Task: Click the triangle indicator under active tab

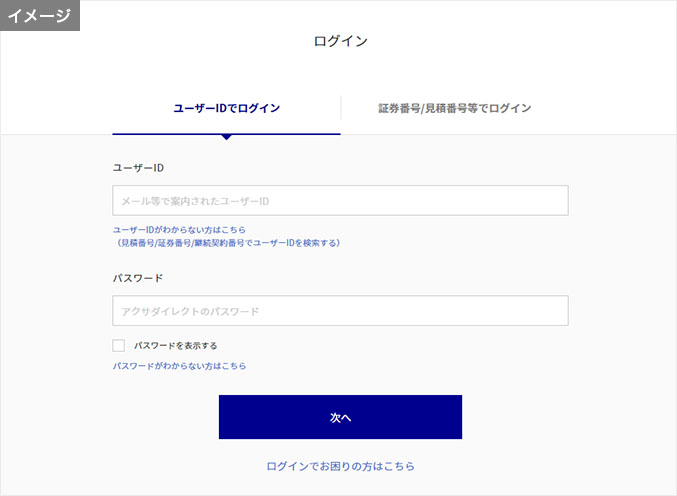Action: (x=226, y=137)
